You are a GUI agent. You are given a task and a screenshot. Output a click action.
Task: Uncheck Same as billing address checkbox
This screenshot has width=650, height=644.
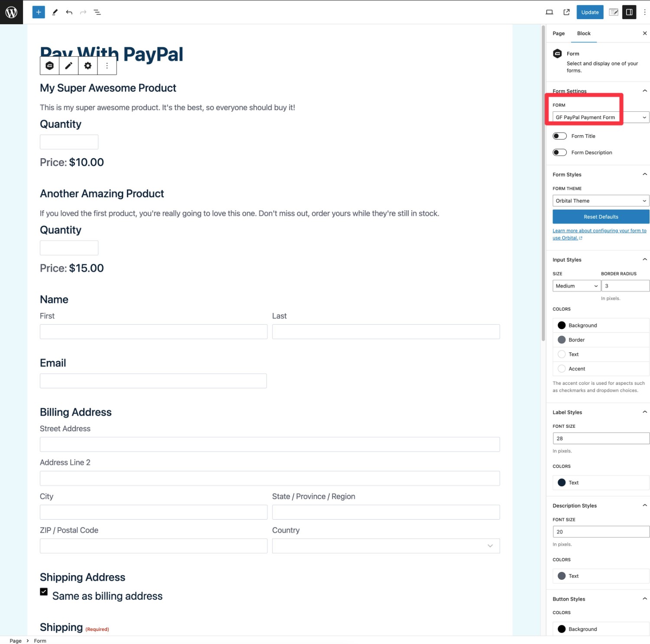[44, 592]
